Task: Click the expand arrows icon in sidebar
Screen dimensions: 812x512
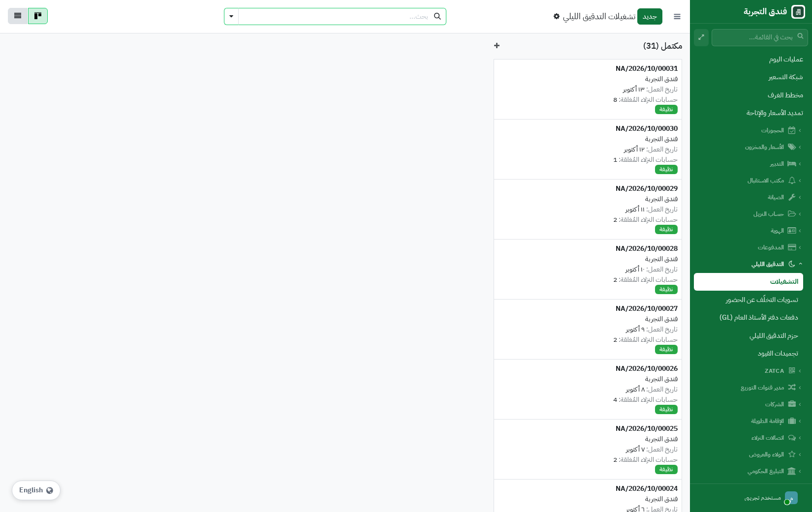Action: (x=701, y=37)
